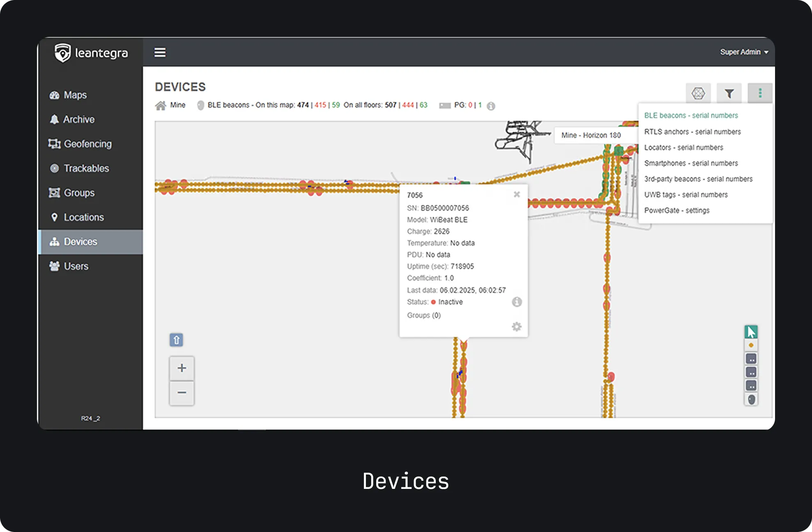The image size is (812, 532).
Task: Open the filter funnel tool
Action: click(x=729, y=94)
